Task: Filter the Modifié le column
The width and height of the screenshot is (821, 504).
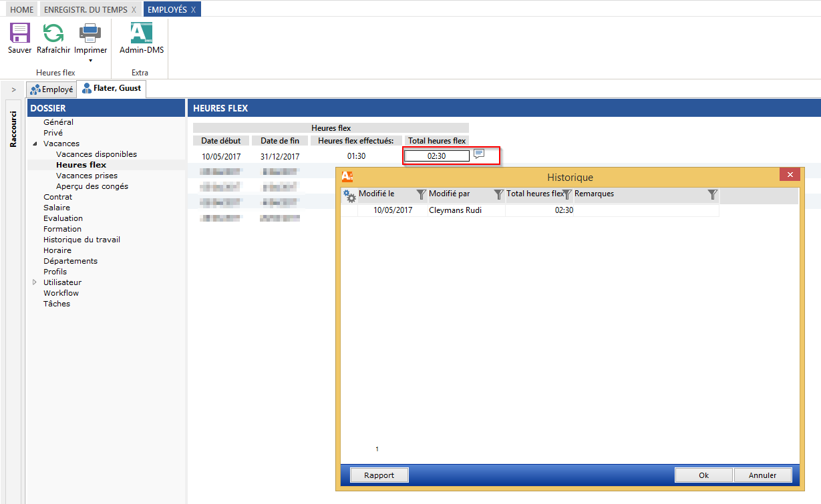Action: click(x=421, y=194)
